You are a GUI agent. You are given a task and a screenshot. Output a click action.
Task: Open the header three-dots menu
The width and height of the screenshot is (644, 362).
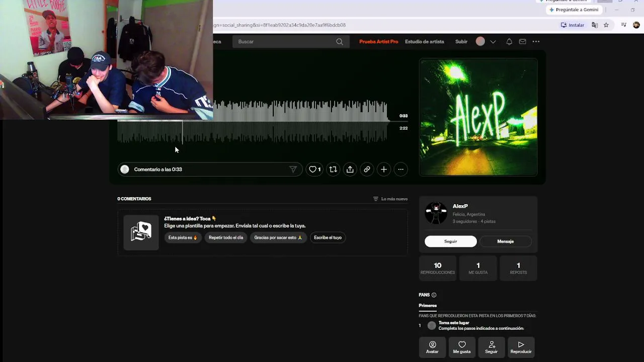coord(536,42)
